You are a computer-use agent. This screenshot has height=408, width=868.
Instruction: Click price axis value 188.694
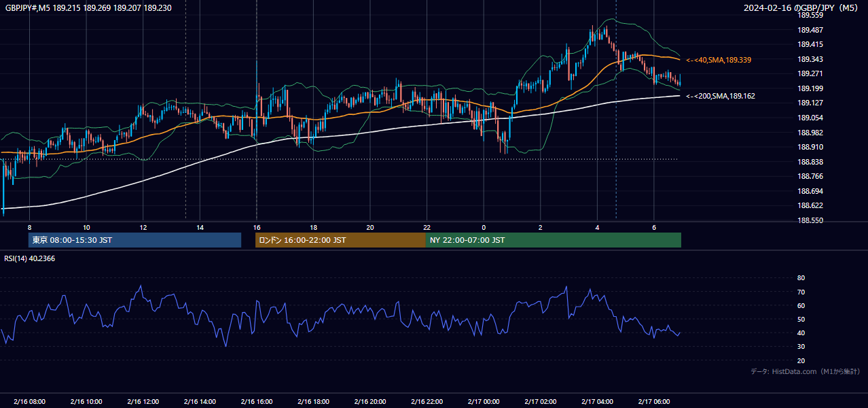810,191
